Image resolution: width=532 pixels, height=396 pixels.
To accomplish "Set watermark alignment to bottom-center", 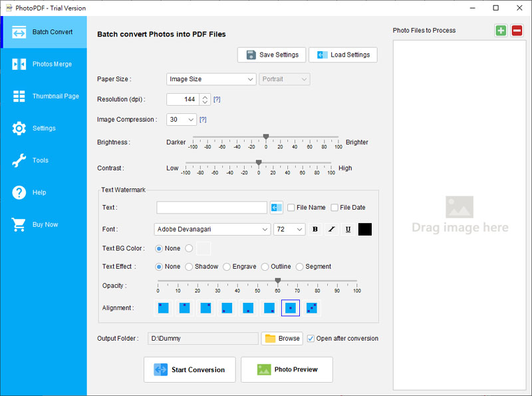I will click(248, 308).
